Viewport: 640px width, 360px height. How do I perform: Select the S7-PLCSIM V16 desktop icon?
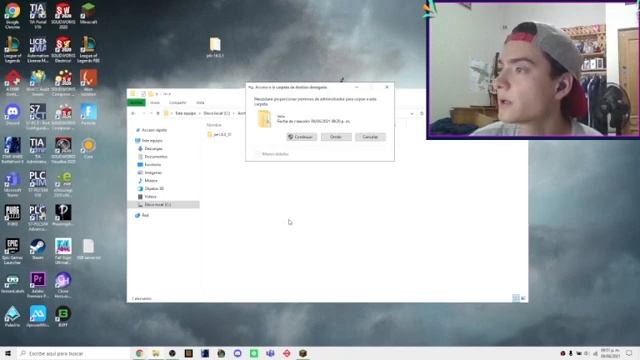click(x=38, y=184)
